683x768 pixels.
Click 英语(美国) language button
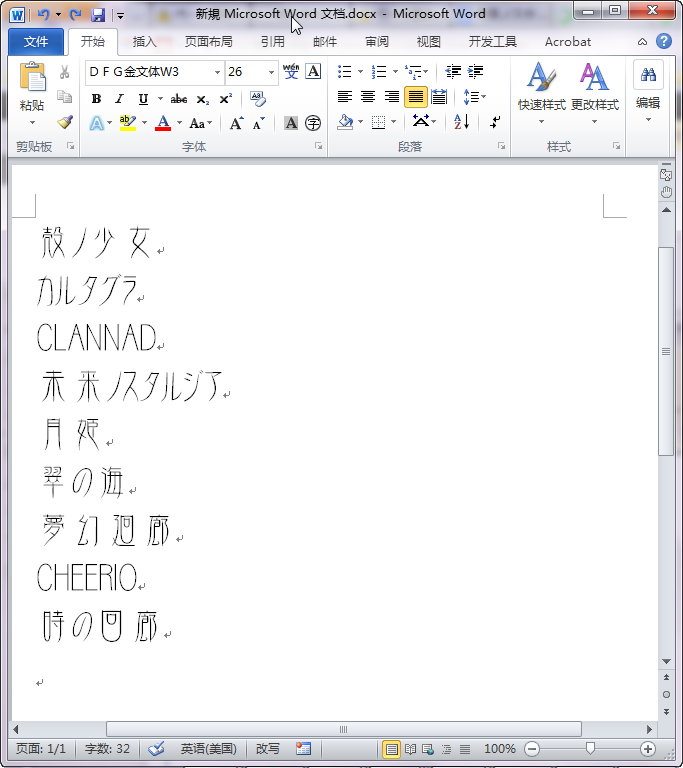pos(208,748)
